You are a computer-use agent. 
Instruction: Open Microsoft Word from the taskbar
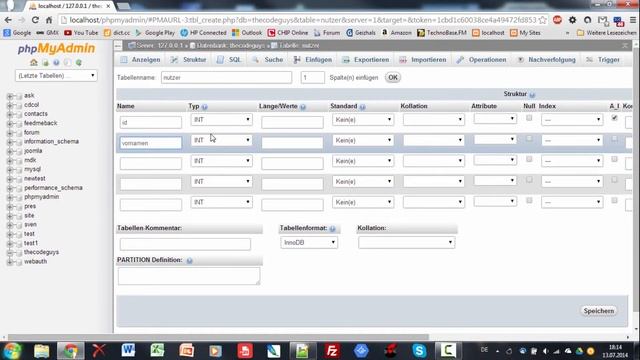tap(128, 351)
